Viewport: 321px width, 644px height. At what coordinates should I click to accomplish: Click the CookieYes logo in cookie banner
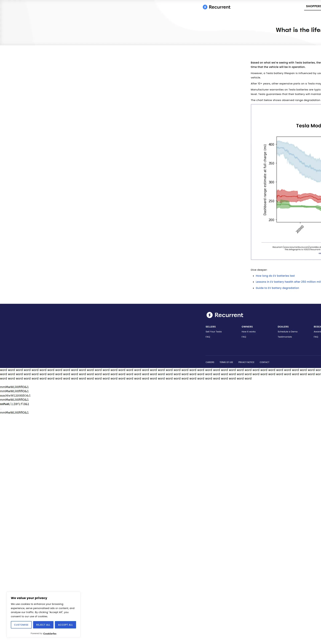[x=50, y=633]
